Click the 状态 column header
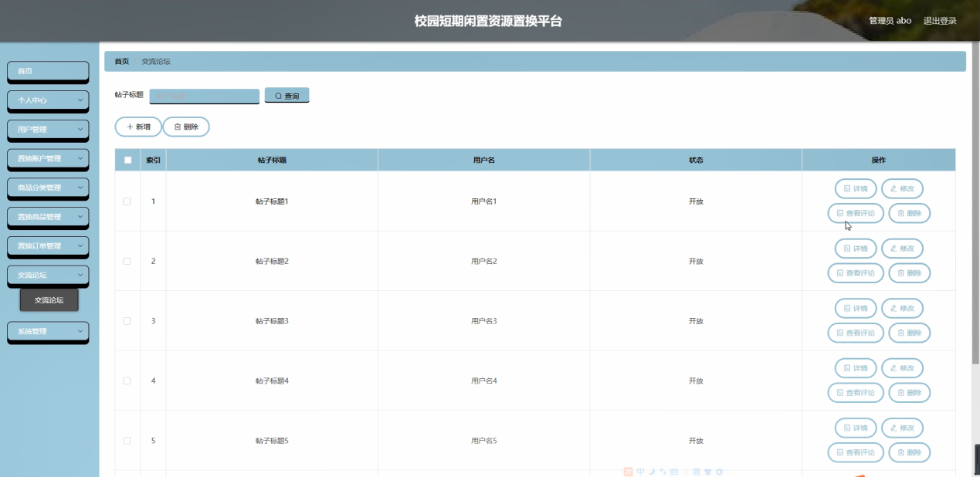 [696, 160]
